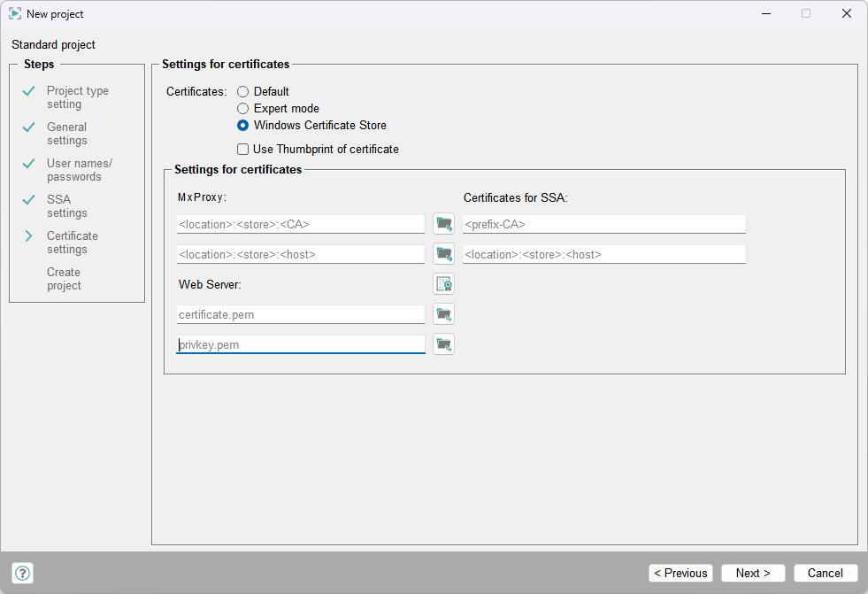Open help via the question mark icon
This screenshot has width=868, height=594.
[x=23, y=573]
